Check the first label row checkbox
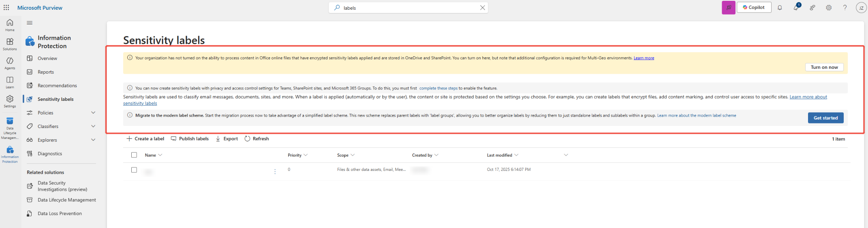This screenshot has width=868, height=228. 134,170
